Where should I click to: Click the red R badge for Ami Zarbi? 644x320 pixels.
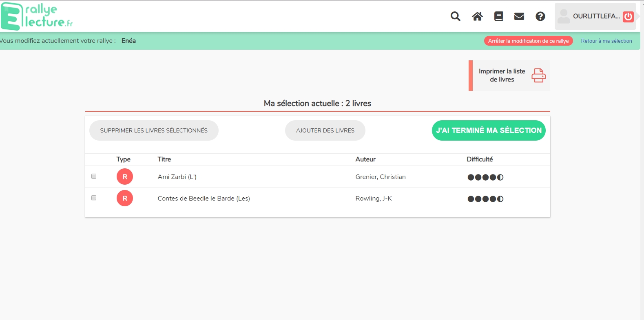(x=125, y=177)
